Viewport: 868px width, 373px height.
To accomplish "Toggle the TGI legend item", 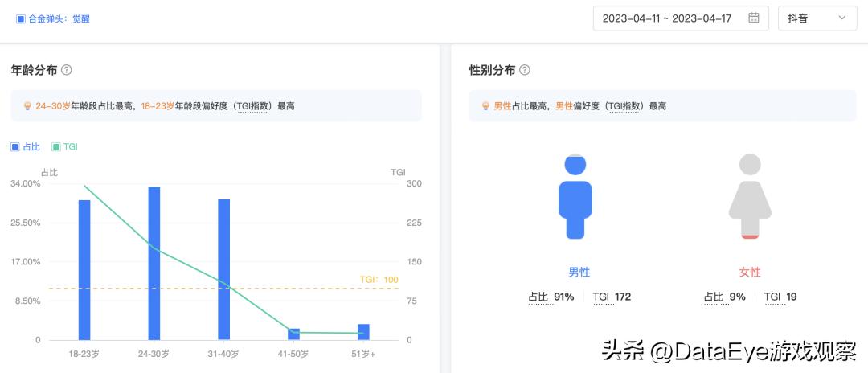I will (65, 146).
